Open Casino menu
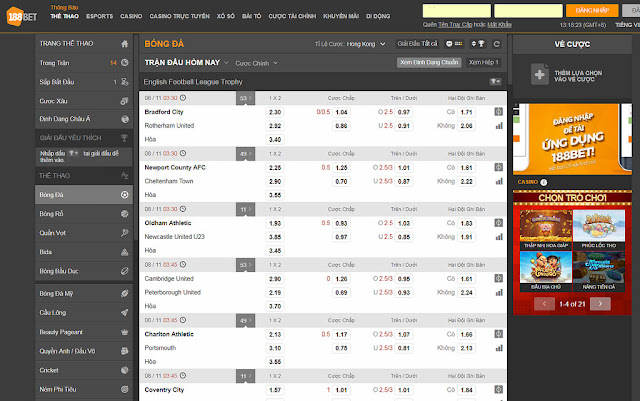 [131, 16]
